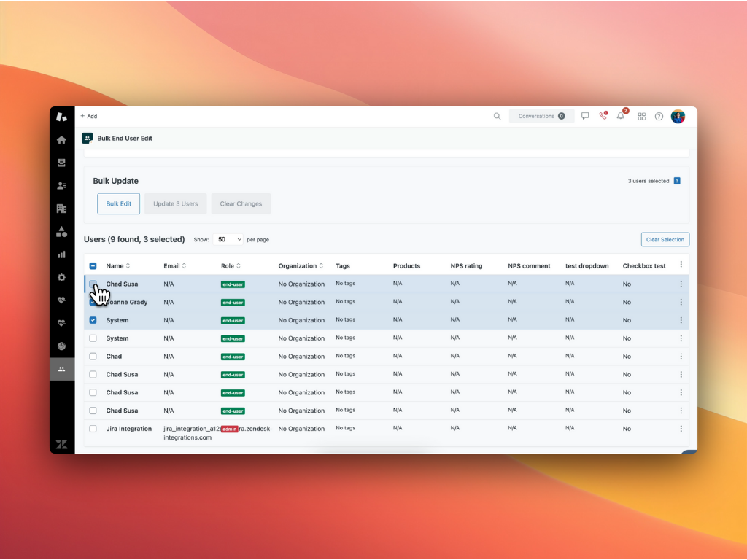Open the Admin settings gear icon
747x560 pixels.
(x=61, y=277)
